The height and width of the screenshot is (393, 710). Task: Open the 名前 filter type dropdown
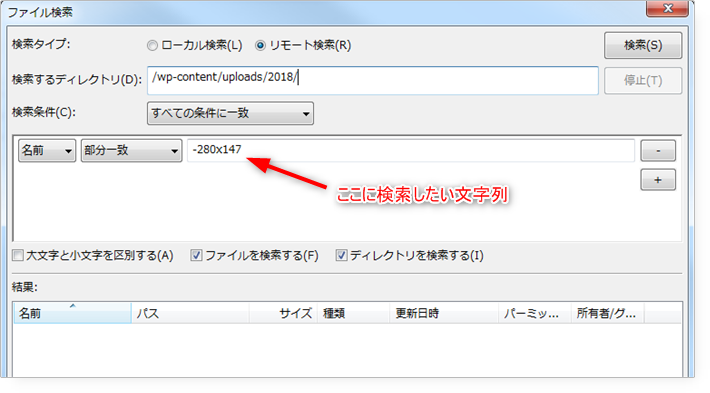tap(47, 150)
